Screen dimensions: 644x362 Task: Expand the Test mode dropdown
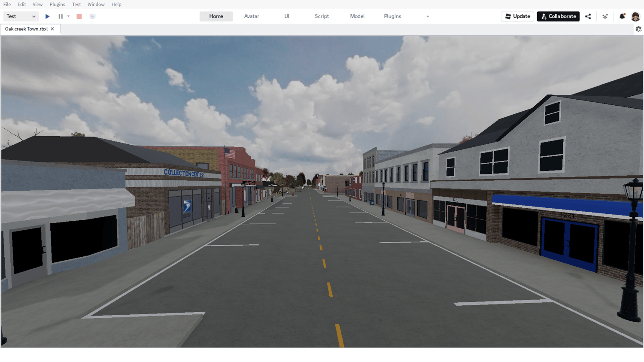pos(33,16)
